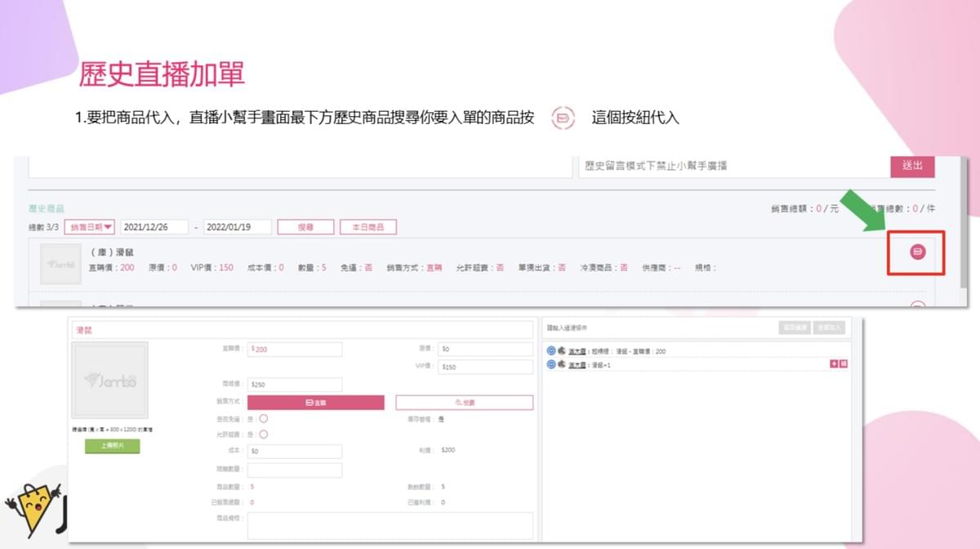
Task: Click the pink import-product icon for 滑鼠
Action: [x=917, y=252]
